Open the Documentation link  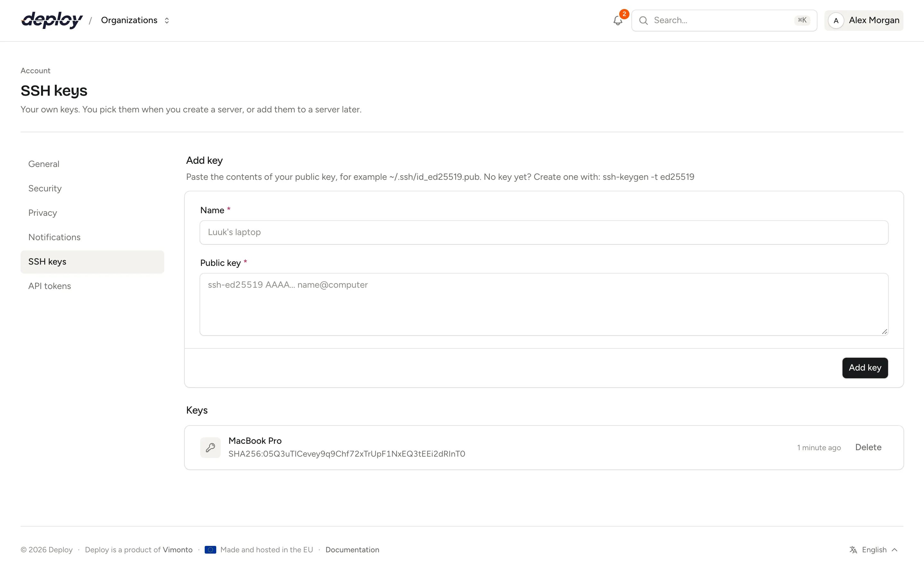pos(352,550)
